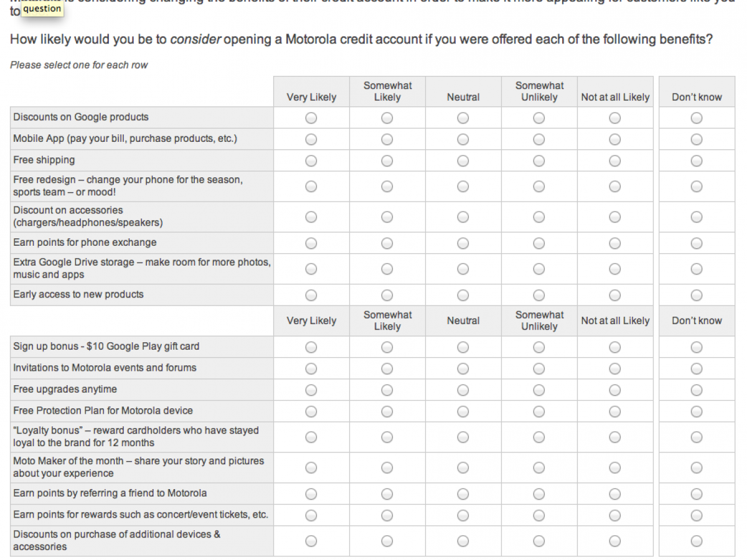Choose Don't know for Earn points for phone exchange
The width and height of the screenshot is (747, 560).
pyautogui.click(x=697, y=243)
